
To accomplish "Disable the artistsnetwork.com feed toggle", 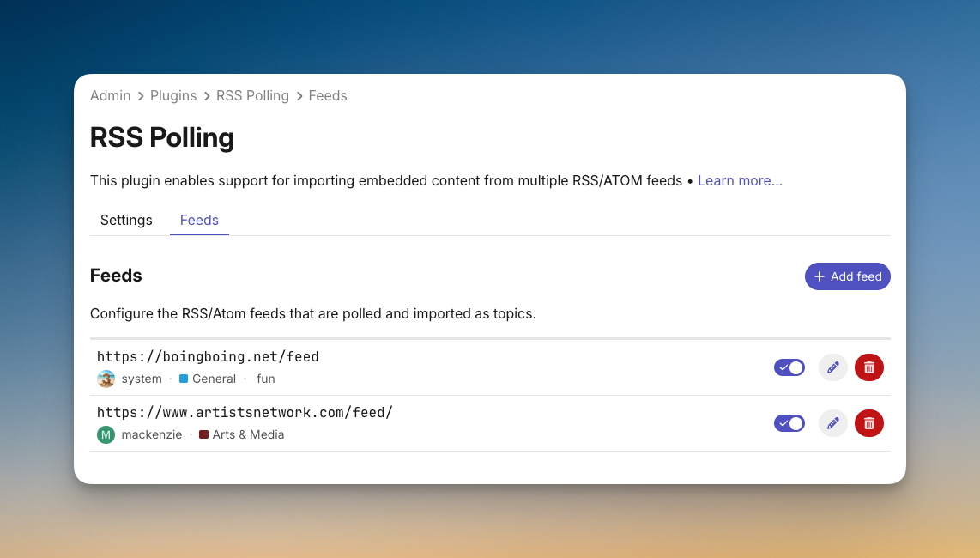I will (x=789, y=423).
